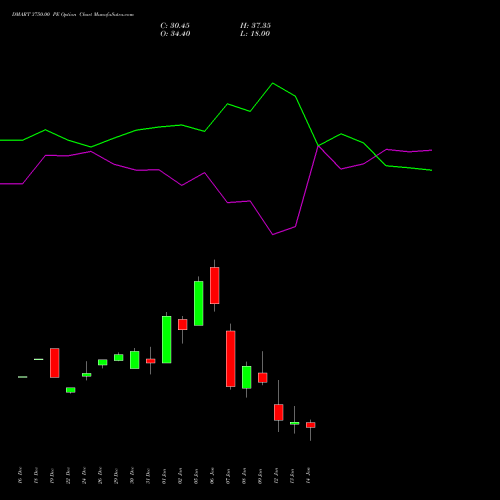Click the close value "C: 30.45"
Viewport: 500px width, 500px height.
coord(175,26)
